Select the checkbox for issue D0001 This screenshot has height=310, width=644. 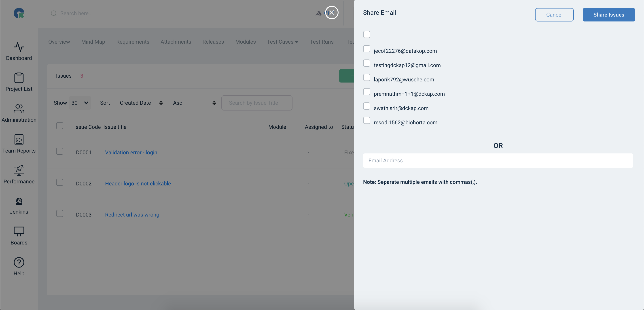point(60,151)
